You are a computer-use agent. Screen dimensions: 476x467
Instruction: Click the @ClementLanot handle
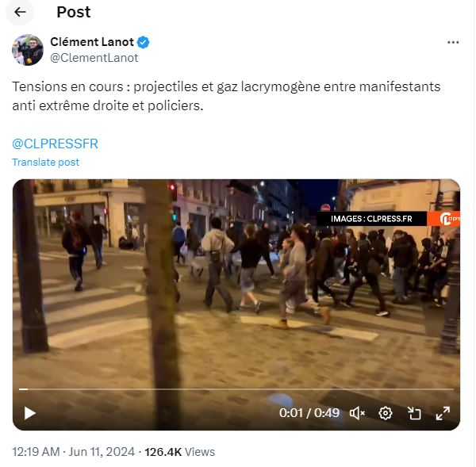pyautogui.click(x=94, y=58)
